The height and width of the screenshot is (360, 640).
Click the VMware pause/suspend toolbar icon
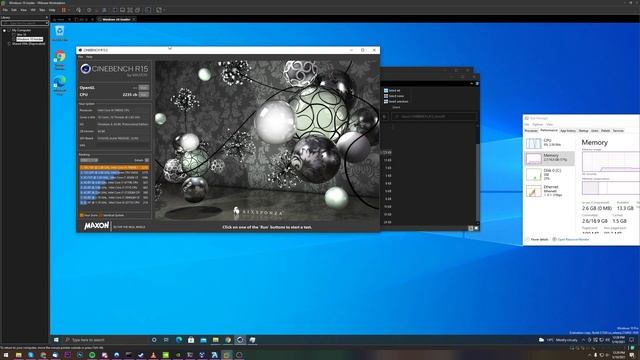point(63,10)
